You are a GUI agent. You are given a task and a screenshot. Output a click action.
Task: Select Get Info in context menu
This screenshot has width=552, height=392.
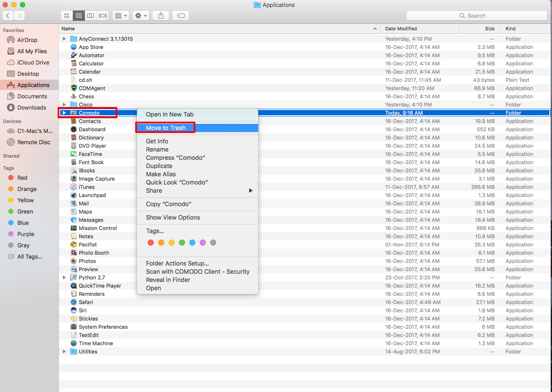[157, 141]
